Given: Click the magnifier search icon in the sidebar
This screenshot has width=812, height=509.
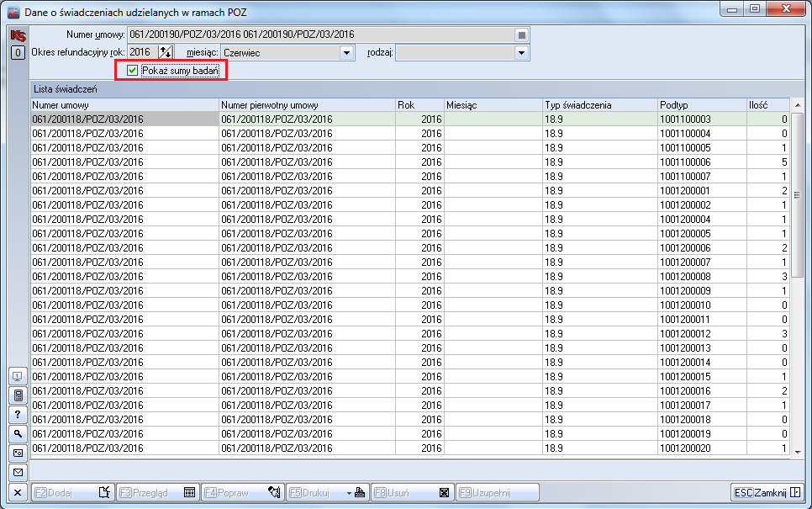Looking at the screenshot, I should (x=18, y=434).
